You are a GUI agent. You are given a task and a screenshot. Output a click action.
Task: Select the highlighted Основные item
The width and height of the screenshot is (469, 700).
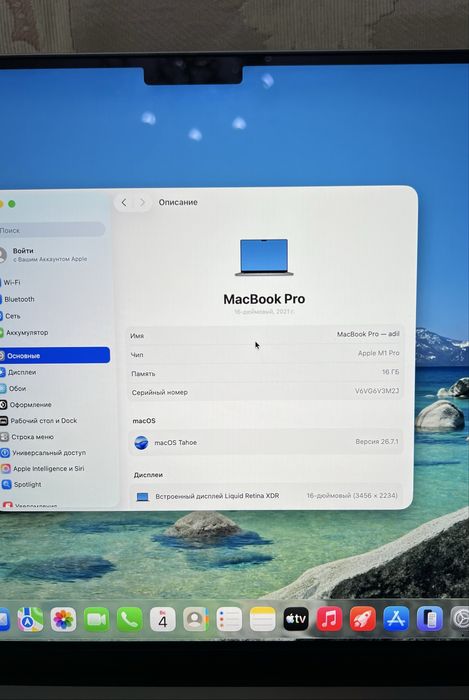tap(54, 355)
